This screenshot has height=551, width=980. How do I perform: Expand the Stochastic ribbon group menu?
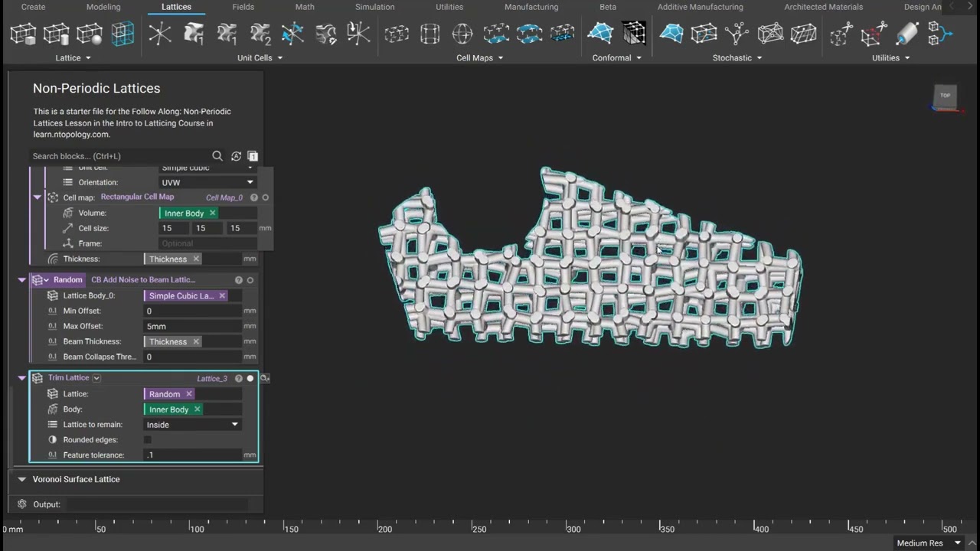pyautogui.click(x=737, y=58)
